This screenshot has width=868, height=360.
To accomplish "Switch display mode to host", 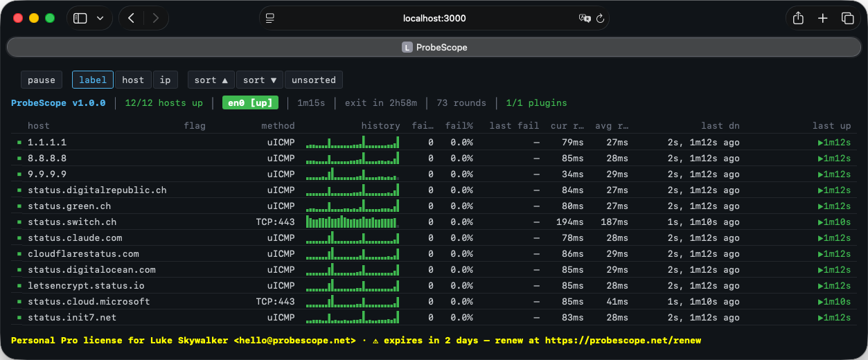I will pyautogui.click(x=133, y=80).
